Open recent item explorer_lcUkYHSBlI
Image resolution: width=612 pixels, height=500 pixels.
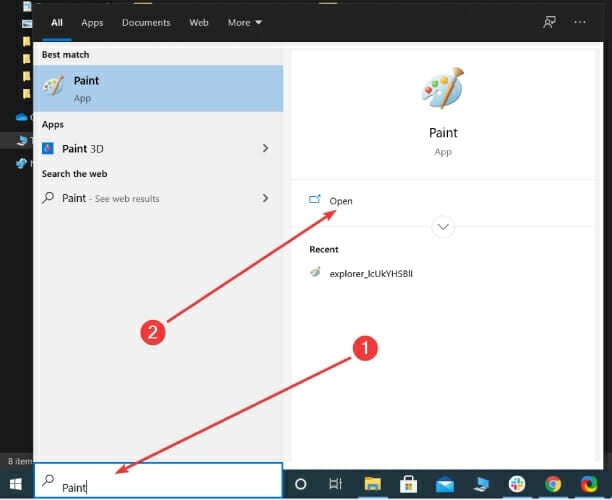371,274
